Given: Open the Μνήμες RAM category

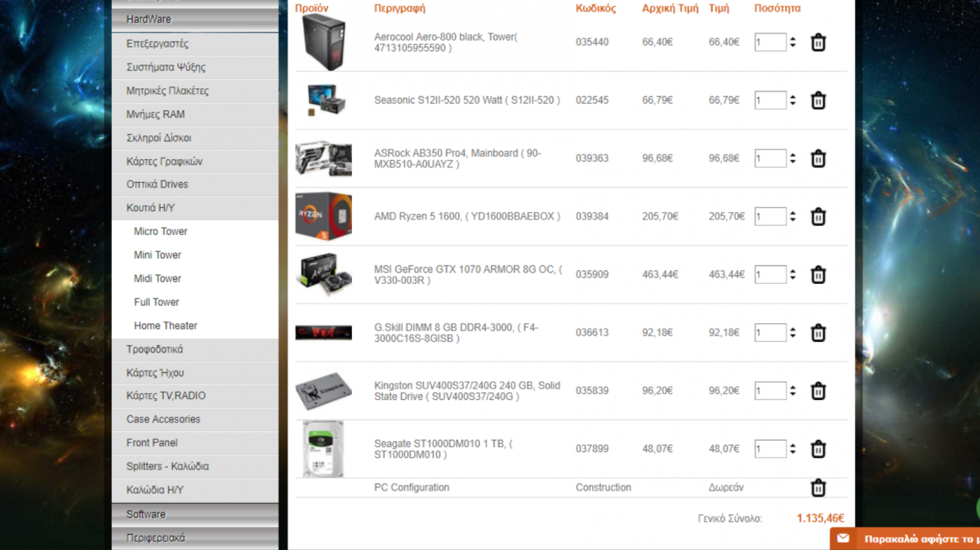Looking at the screenshot, I should [x=195, y=114].
